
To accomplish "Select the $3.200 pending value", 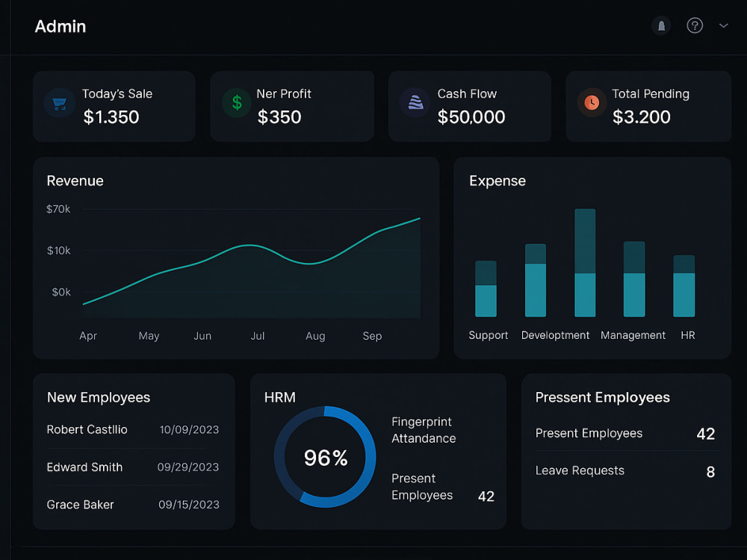I will click(641, 117).
